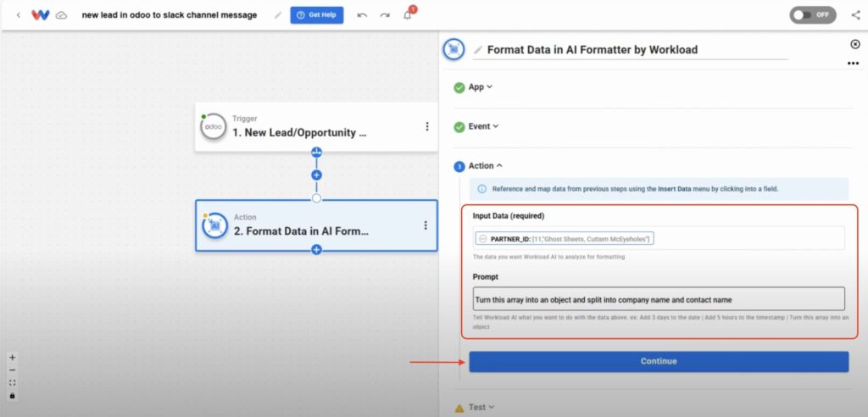Close the step configuration panel
The height and width of the screenshot is (417, 868).
click(x=854, y=44)
